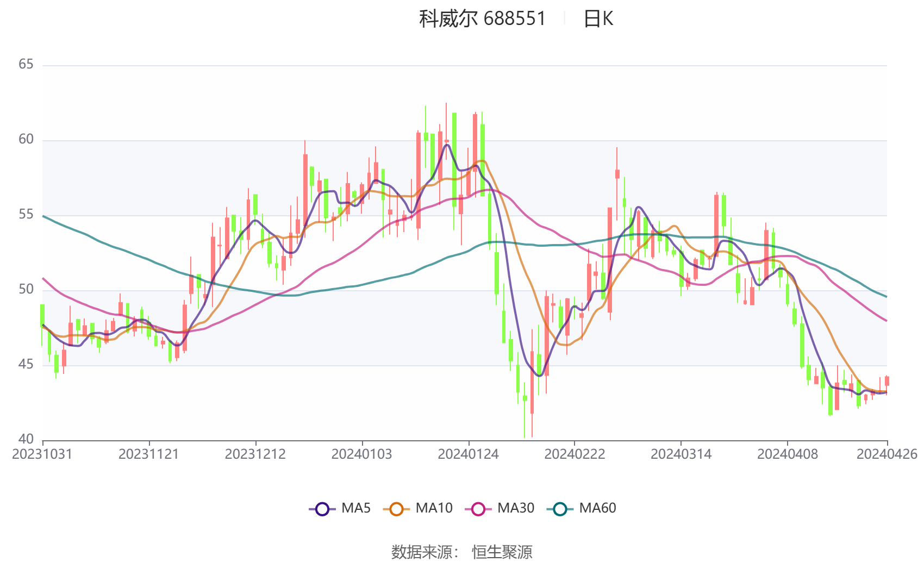Click the 65 y-axis value label
The height and width of the screenshot is (562, 924).
click(x=26, y=65)
